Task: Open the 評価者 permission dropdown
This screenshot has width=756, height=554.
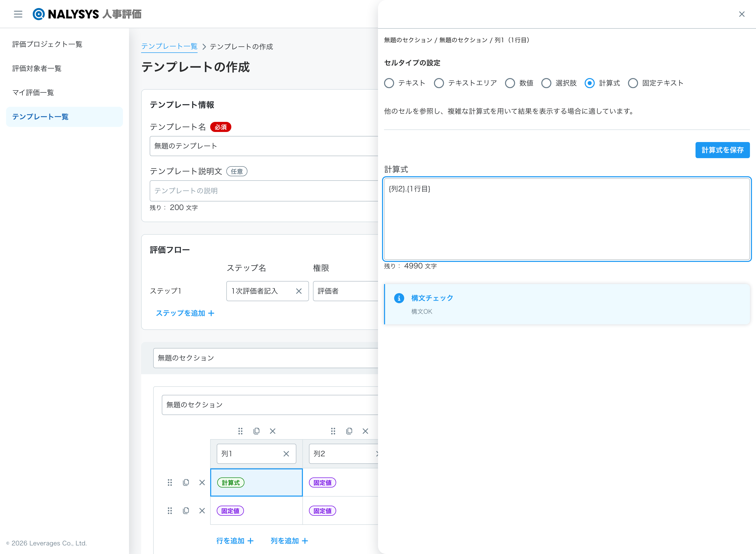Action: click(346, 291)
